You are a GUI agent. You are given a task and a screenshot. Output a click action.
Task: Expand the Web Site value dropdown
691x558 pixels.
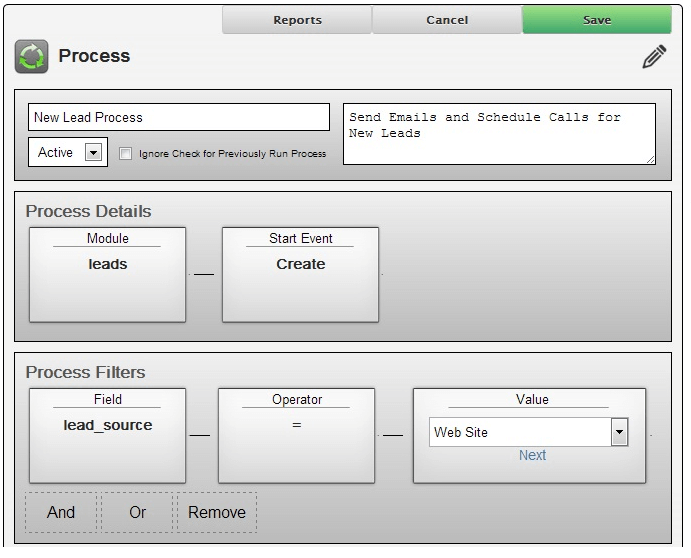pyautogui.click(x=619, y=432)
